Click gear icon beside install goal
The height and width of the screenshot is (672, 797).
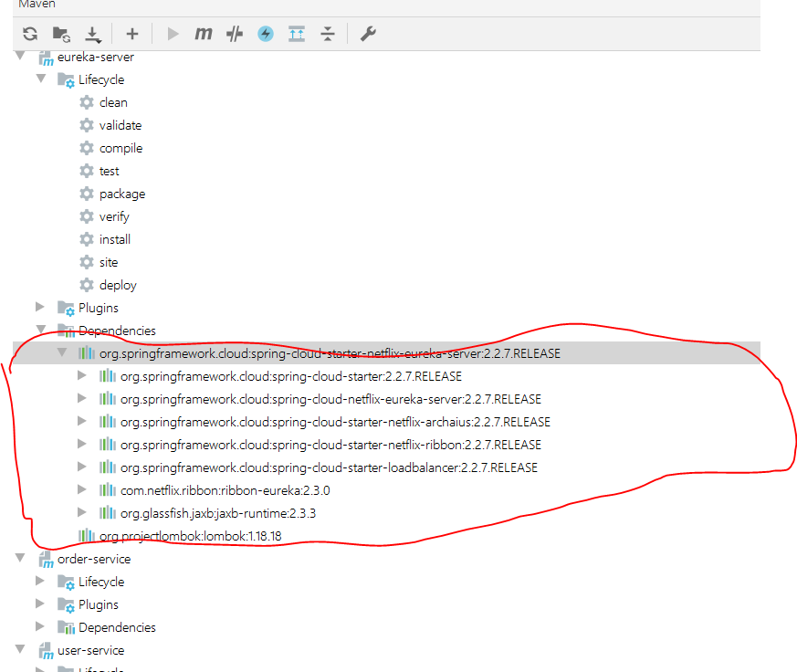point(87,239)
